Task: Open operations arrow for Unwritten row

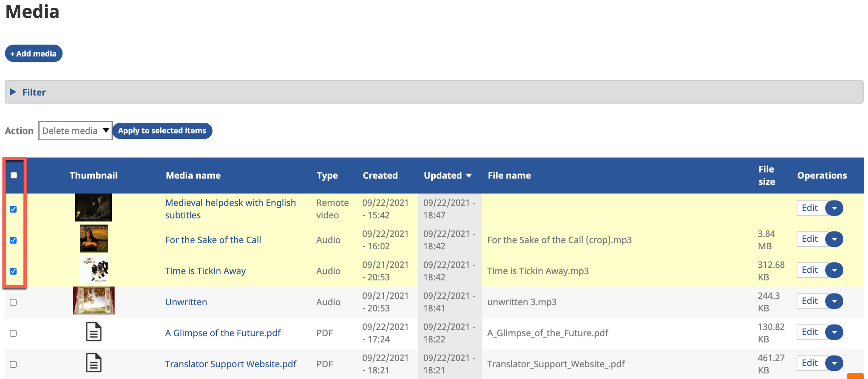Action: coord(834,301)
